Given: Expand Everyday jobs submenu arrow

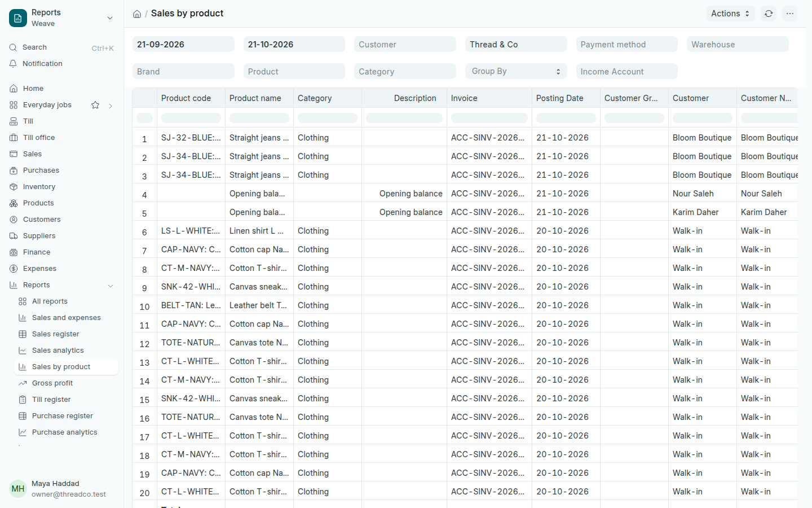Looking at the screenshot, I should (111, 106).
